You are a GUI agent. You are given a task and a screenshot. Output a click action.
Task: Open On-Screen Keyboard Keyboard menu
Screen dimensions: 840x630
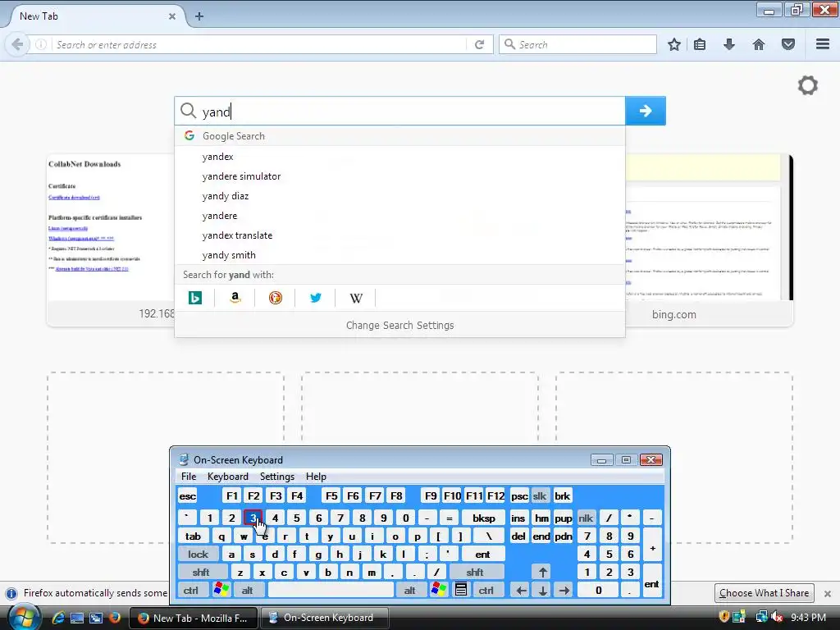(228, 477)
